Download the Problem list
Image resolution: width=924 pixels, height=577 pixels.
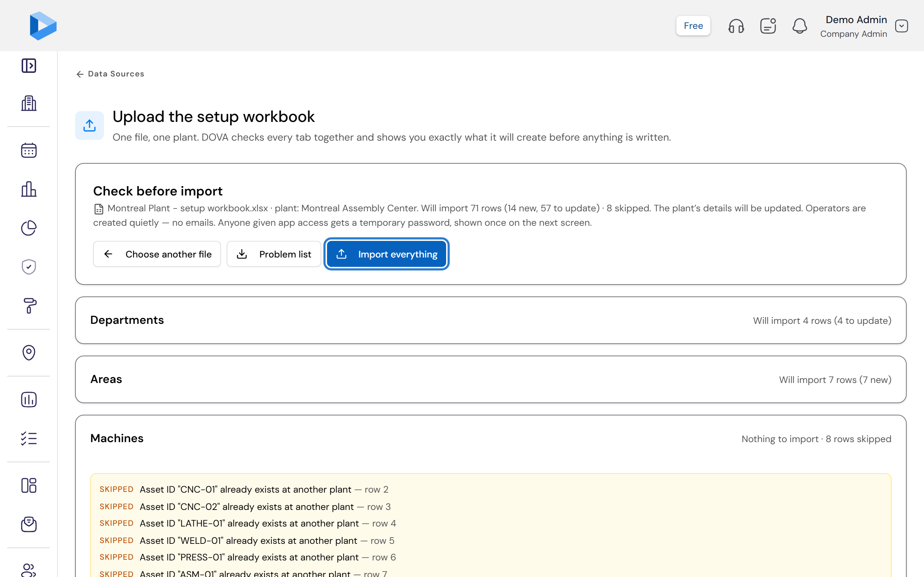(274, 254)
